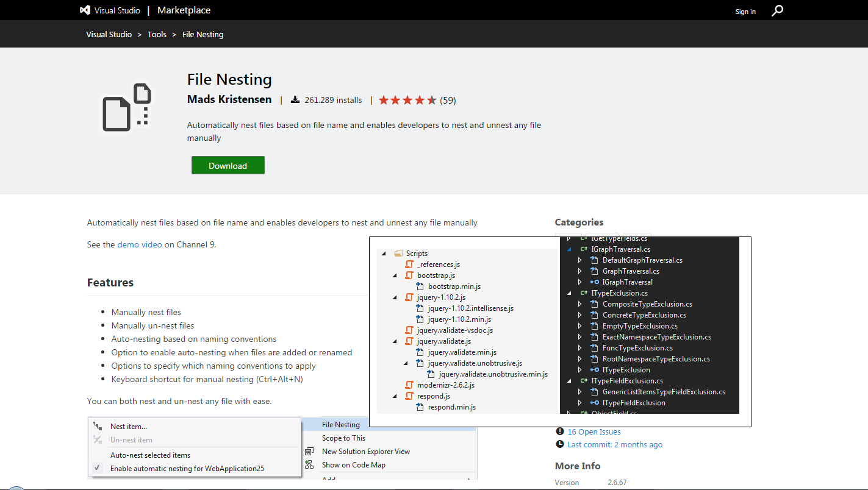
Task: Click the (59) review count
Action: point(448,100)
